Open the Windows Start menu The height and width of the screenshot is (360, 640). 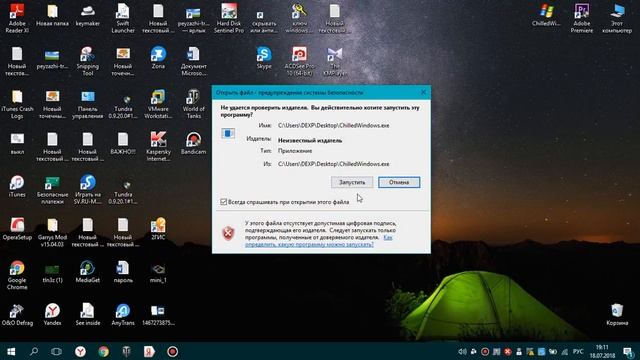coord(11,351)
